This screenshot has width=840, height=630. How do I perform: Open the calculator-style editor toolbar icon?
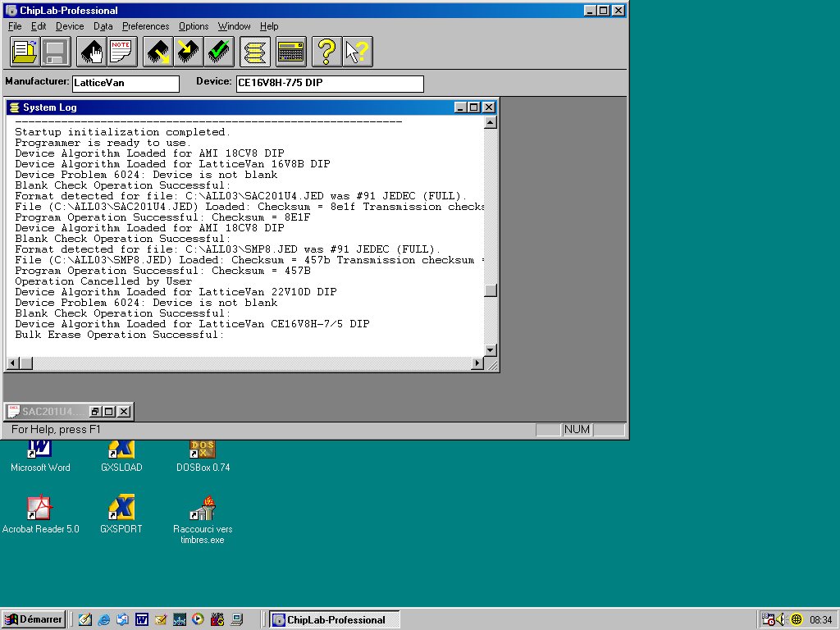click(290, 52)
